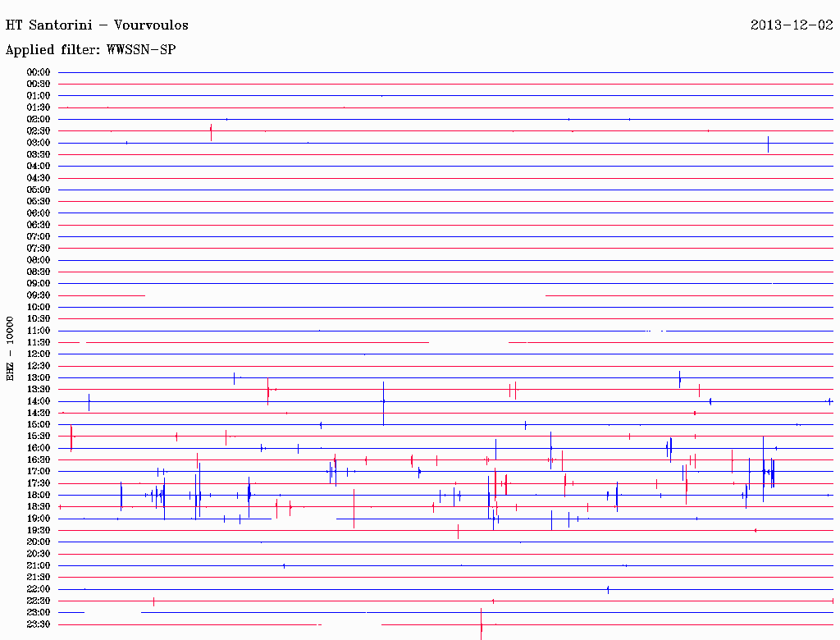
Task: Select the 13:00 time label
Action: (39, 378)
